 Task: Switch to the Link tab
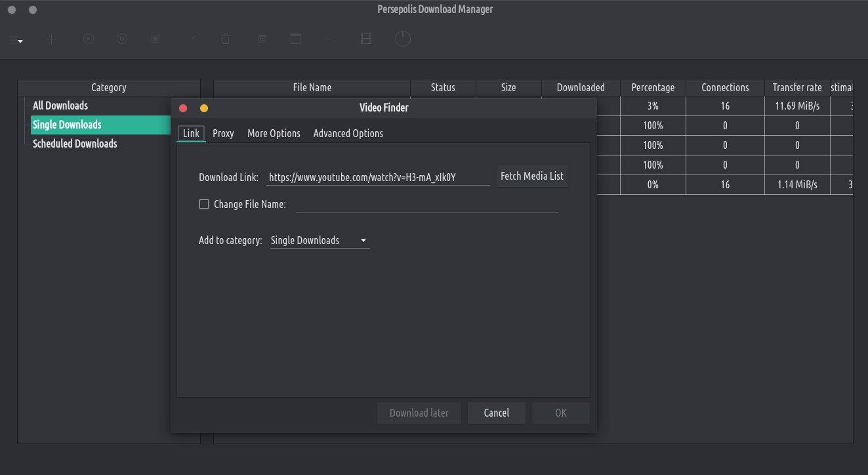click(191, 133)
